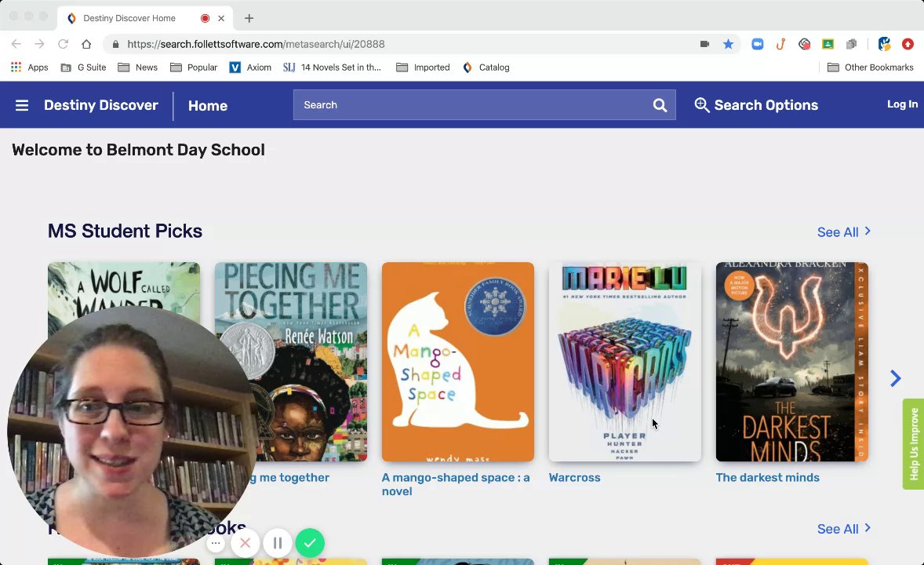Open the News bookmark folder
Viewport: 924px width, 565px height.
click(138, 67)
